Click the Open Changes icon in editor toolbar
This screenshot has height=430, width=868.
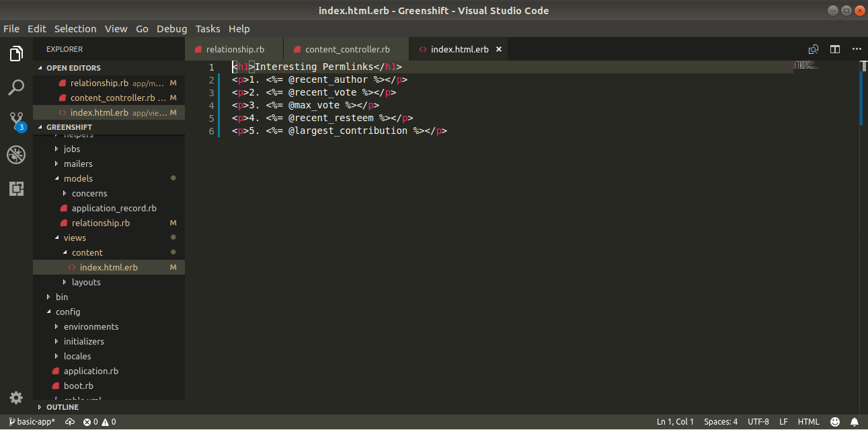pyautogui.click(x=814, y=49)
